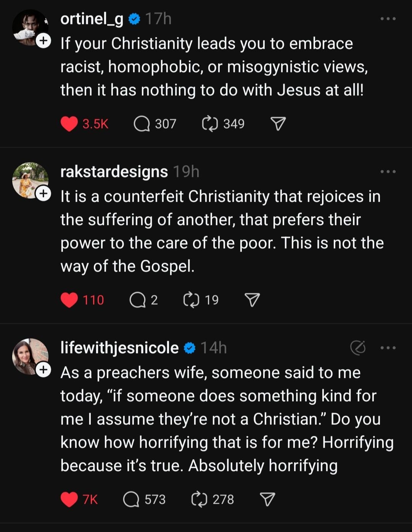Reply to the rakstardesigns post
Image resolution: width=412 pixels, height=532 pixels.
point(138,300)
